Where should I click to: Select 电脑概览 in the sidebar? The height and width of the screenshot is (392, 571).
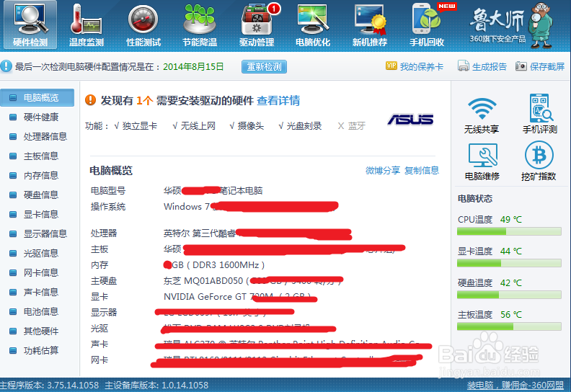(x=37, y=97)
